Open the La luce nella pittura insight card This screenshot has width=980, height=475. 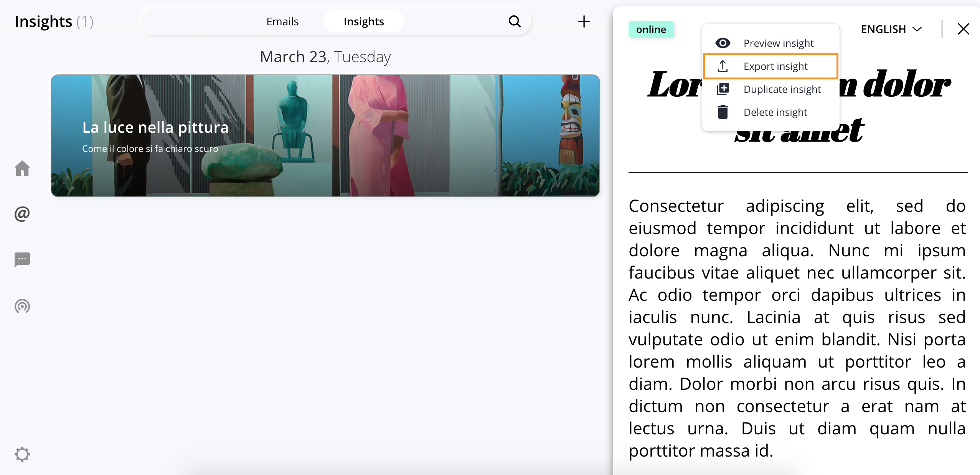pos(325,135)
